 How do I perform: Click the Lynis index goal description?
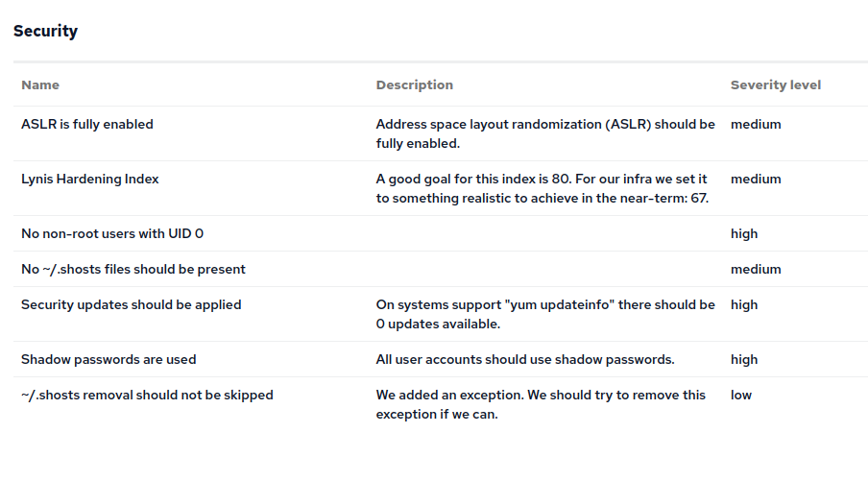tap(542, 188)
